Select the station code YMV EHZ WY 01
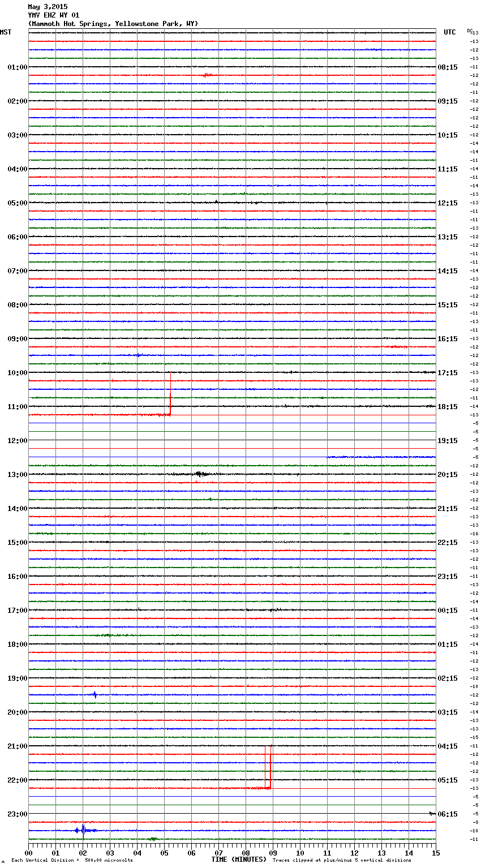 pyautogui.click(x=54, y=15)
